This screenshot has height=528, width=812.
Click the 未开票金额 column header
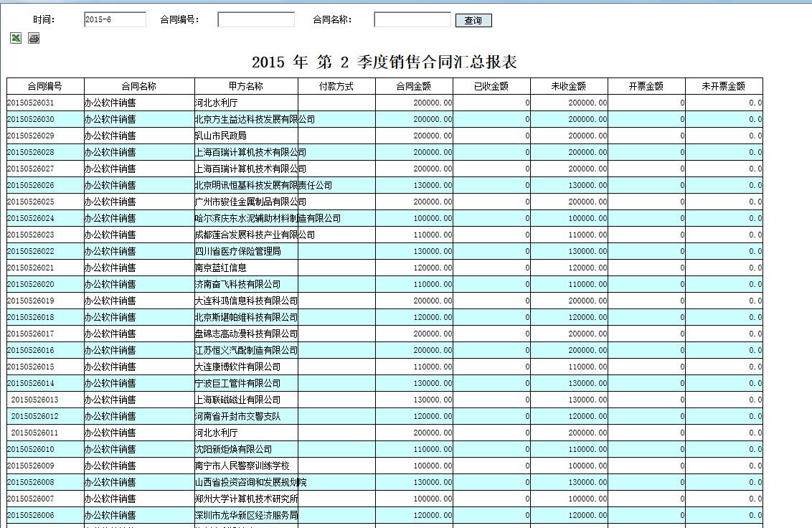click(724, 86)
